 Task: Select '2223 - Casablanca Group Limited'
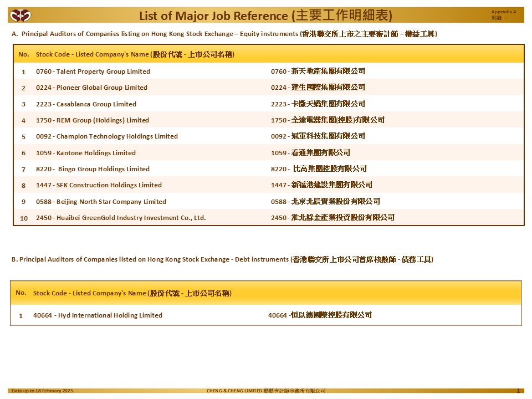click(86, 104)
